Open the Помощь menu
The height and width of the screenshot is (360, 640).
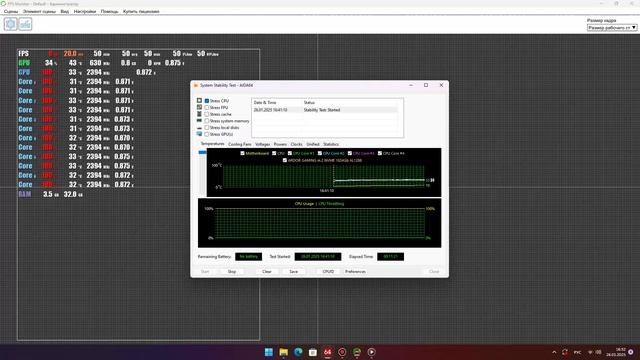click(109, 11)
